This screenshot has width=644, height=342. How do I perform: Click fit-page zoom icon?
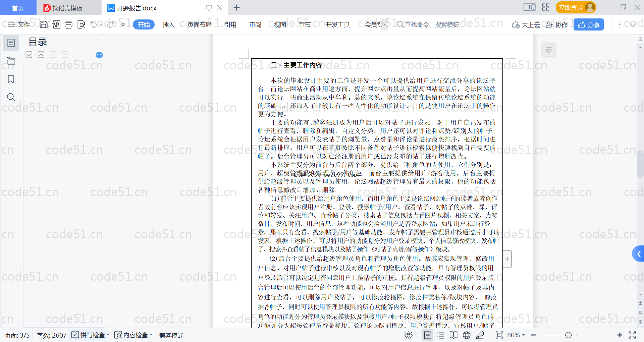click(499, 335)
